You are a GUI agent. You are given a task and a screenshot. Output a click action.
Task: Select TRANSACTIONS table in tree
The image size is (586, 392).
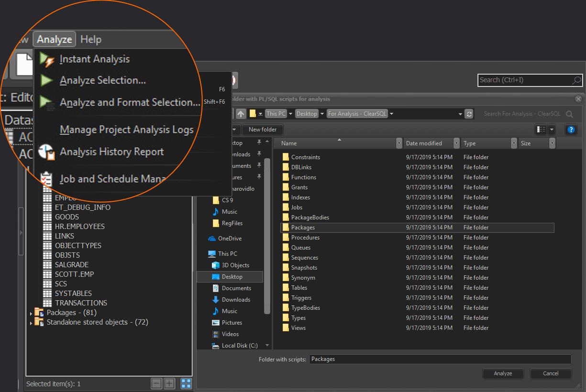(x=81, y=303)
